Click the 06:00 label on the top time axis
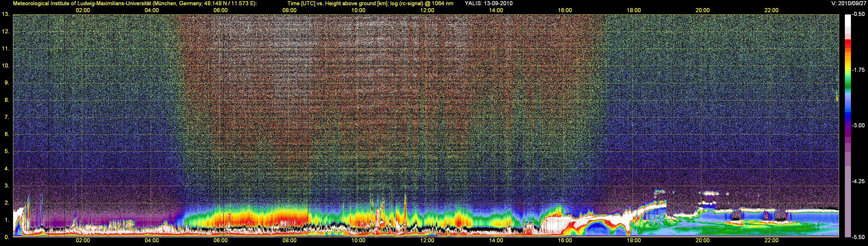 point(220,10)
